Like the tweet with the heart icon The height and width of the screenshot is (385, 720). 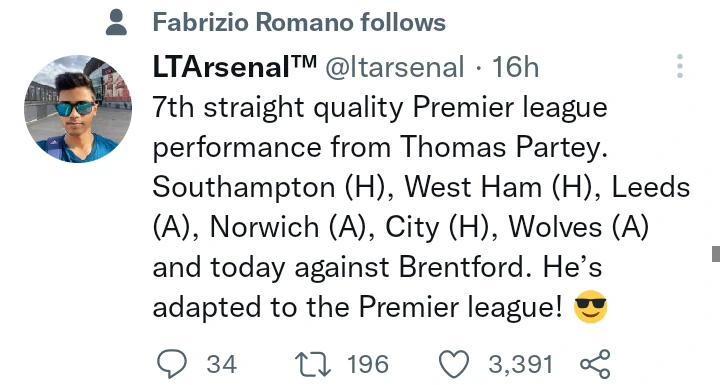(x=454, y=364)
